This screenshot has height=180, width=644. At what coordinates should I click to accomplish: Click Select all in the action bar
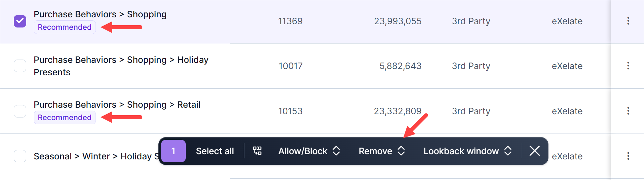215,151
